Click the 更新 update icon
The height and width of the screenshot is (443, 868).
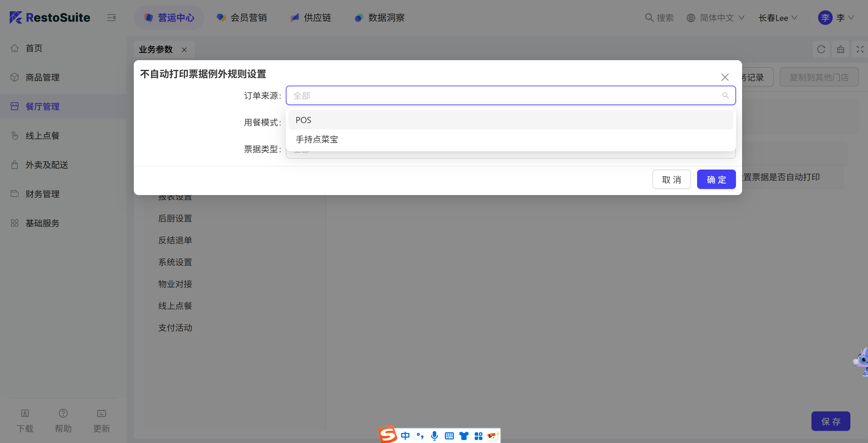[101, 413]
